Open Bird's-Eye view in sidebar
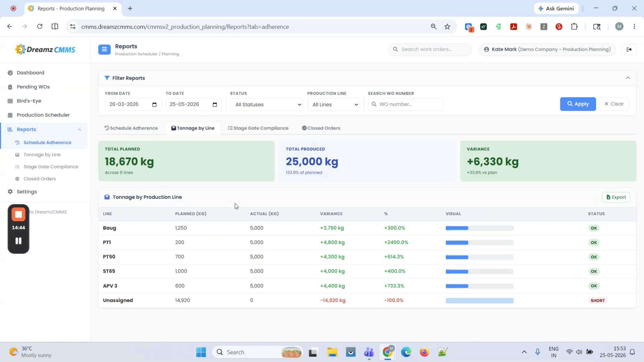The height and width of the screenshot is (362, 644). (29, 101)
